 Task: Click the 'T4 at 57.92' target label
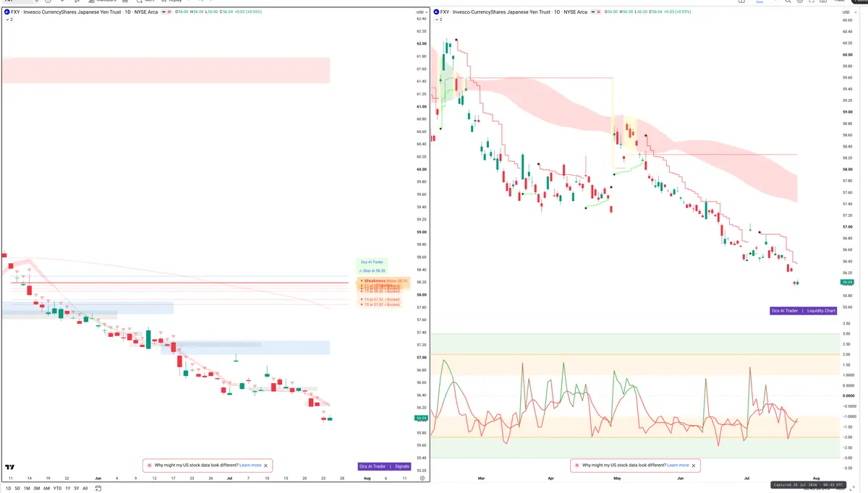coord(380,299)
